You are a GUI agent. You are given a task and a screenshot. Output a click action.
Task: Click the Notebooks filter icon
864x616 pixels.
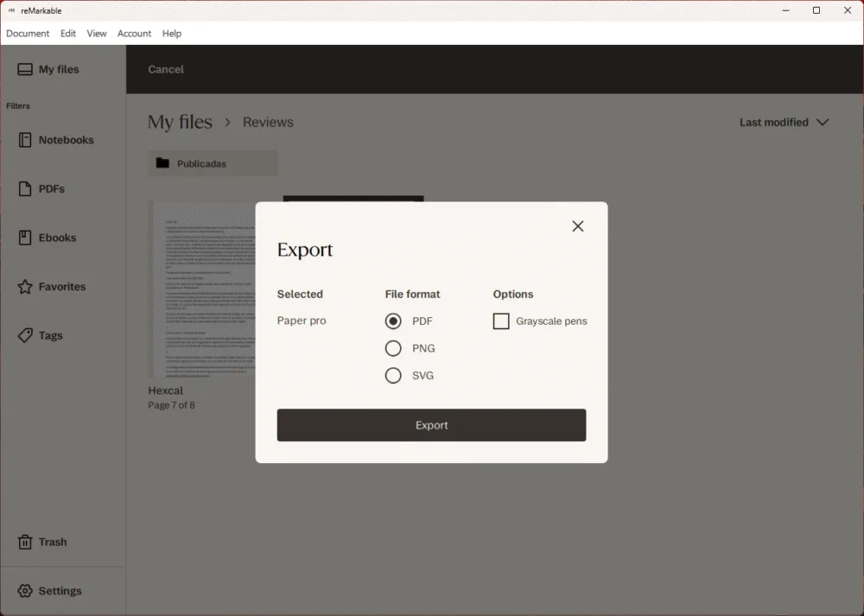(x=25, y=140)
